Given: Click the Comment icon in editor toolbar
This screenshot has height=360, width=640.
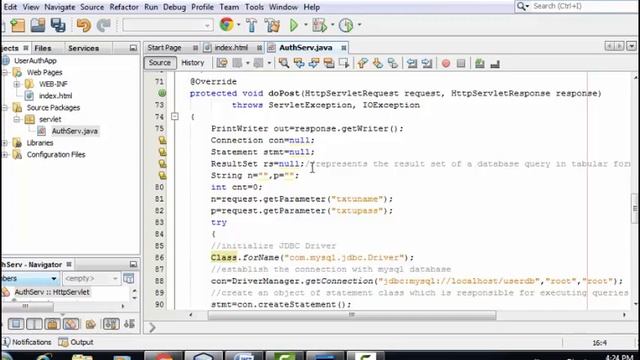Looking at the screenshot, I should click(x=480, y=63).
